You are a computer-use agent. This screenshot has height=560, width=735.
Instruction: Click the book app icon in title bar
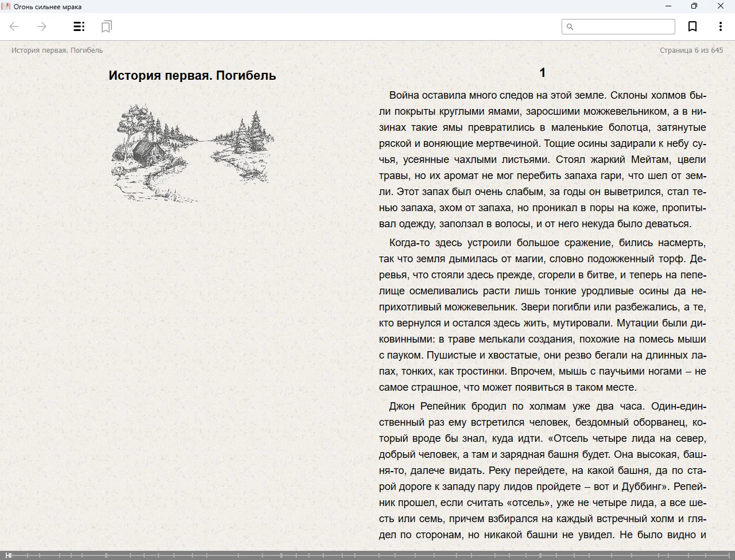click(6, 6)
